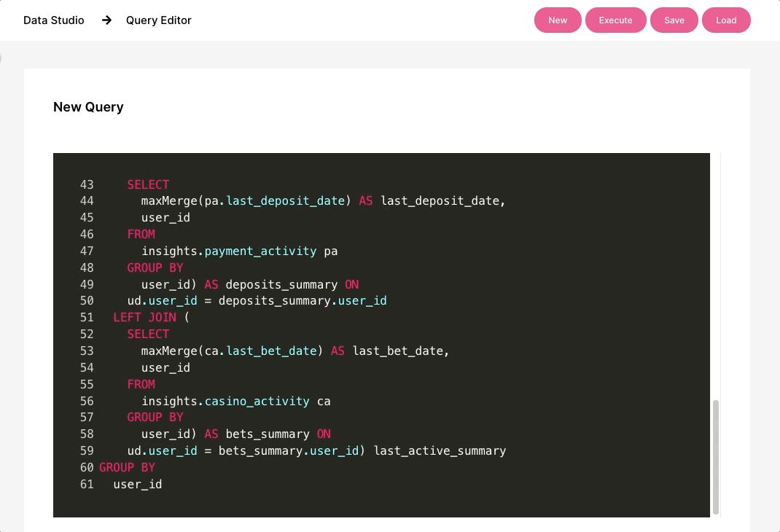Click the New query button
This screenshot has width=780, height=532.
point(558,20)
